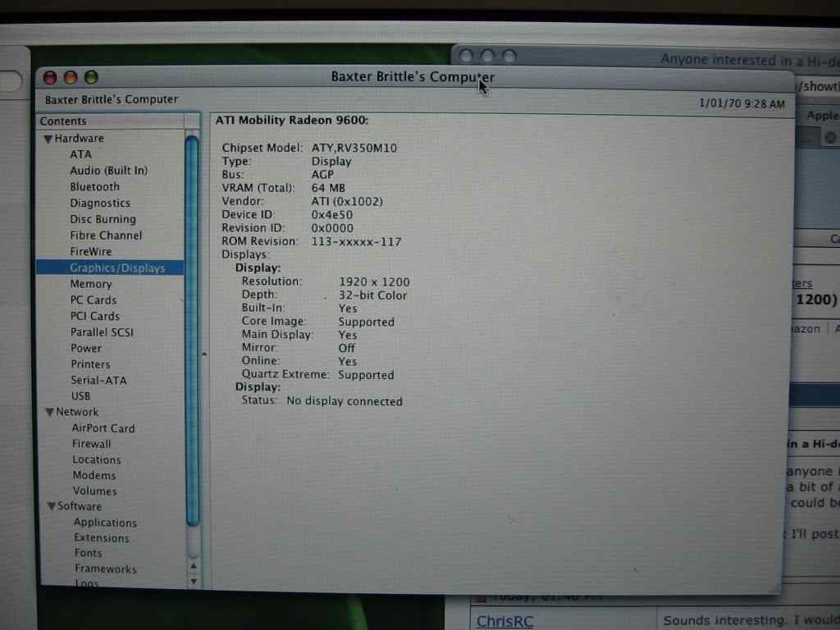Open Volumes network entry
The height and width of the screenshot is (630, 840).
[x=95, y=491]
